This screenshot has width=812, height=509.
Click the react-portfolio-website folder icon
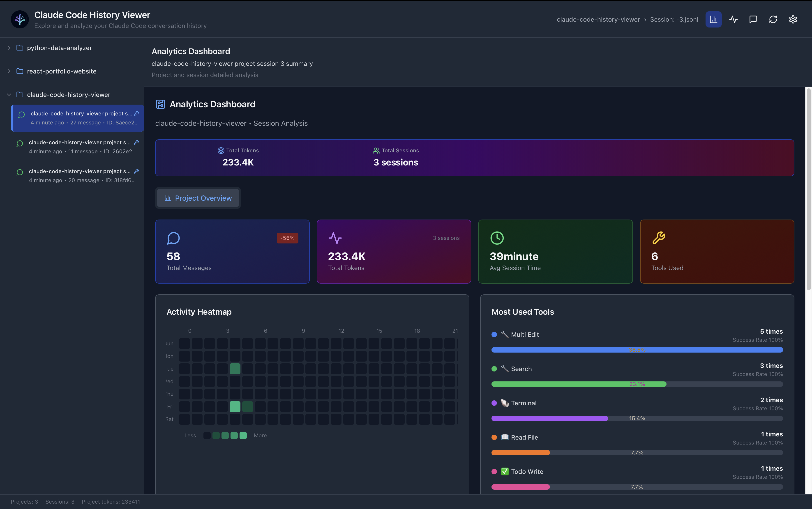pos(20,71)
